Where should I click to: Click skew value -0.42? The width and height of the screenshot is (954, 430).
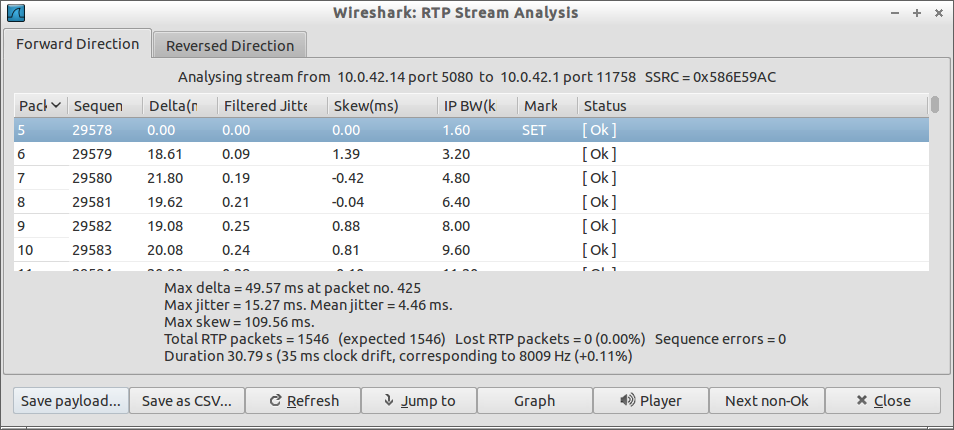[x=348, y=178]
